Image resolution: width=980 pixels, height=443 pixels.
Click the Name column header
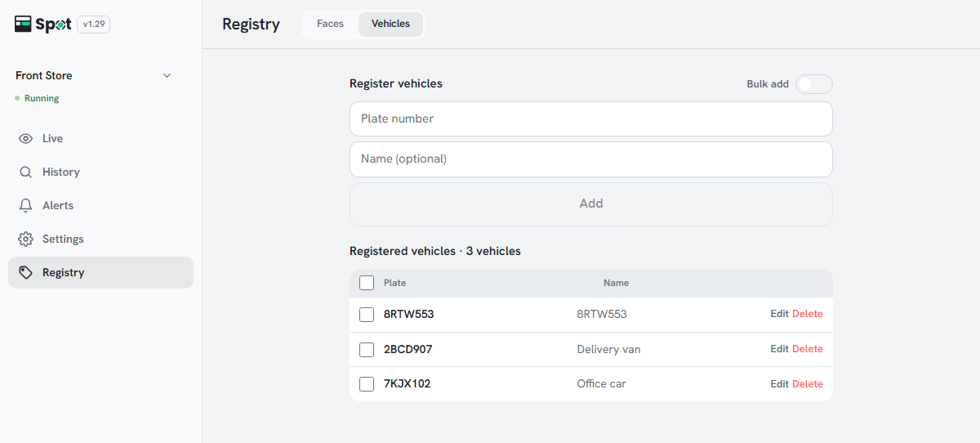616,283
